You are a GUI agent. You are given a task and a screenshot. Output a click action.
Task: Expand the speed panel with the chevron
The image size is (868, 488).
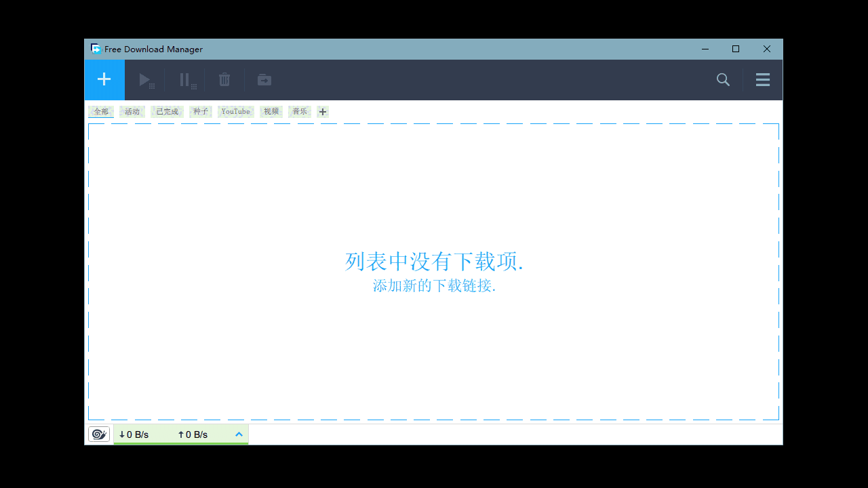coord(239,434)
